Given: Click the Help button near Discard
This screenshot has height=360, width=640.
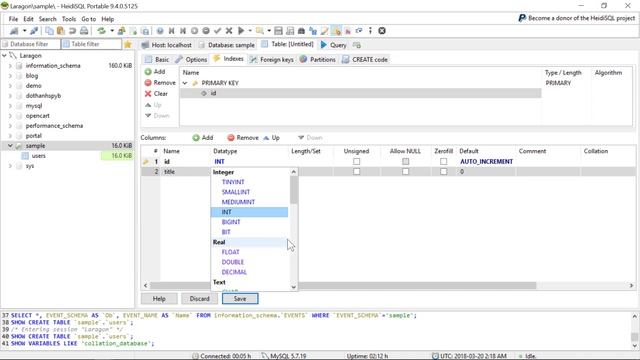Looking at the screenshot, I should (159, 299).
